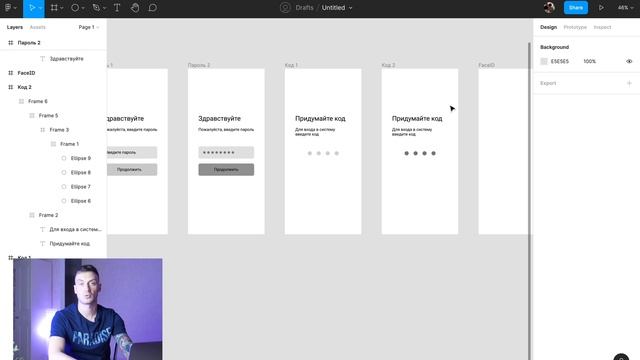Switch to the Layers tab
Screen dimensions: 640x360
pyautogui.click(x=15, y=27)
